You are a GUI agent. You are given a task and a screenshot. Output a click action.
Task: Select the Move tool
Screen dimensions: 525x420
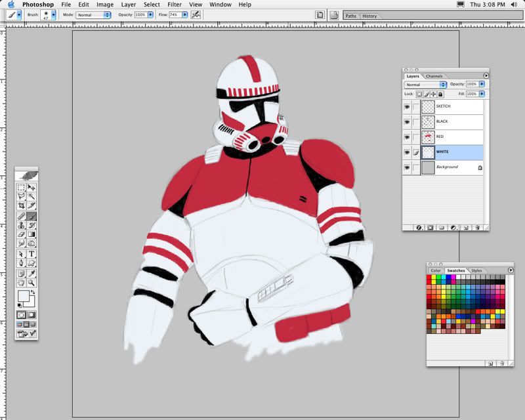31,188
